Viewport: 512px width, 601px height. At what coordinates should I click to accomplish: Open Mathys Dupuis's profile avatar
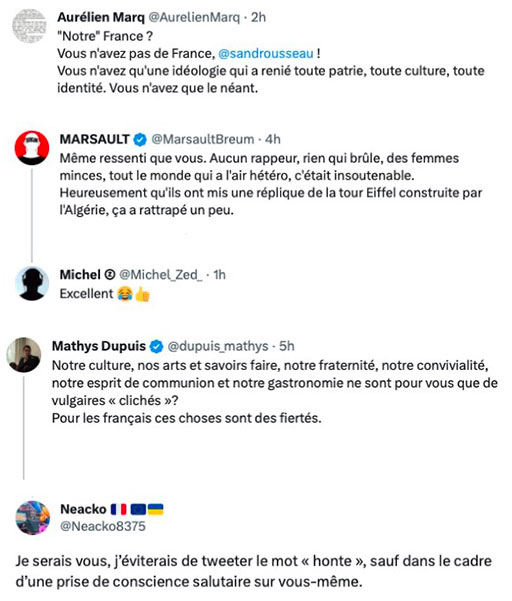[24, 355]
